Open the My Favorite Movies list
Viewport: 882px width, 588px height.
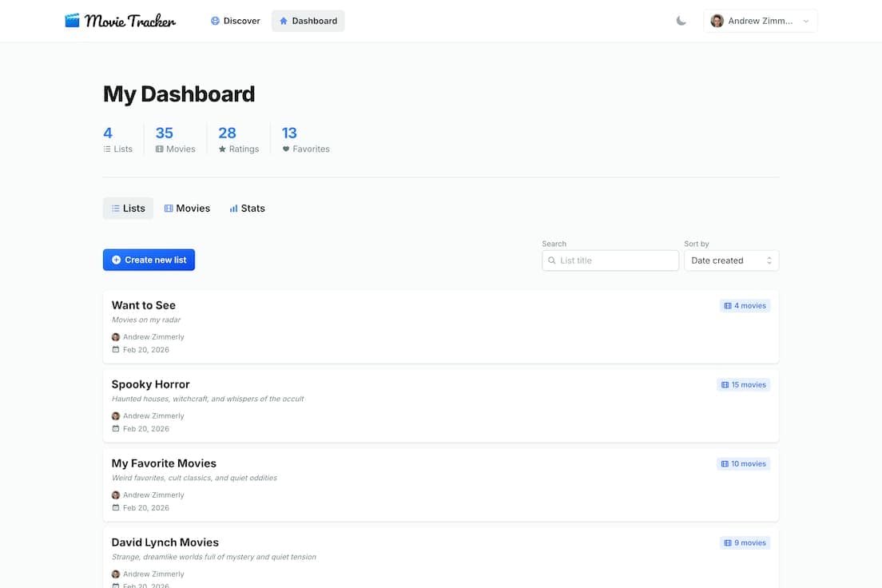pyautogui.click(x=441, y=485)
